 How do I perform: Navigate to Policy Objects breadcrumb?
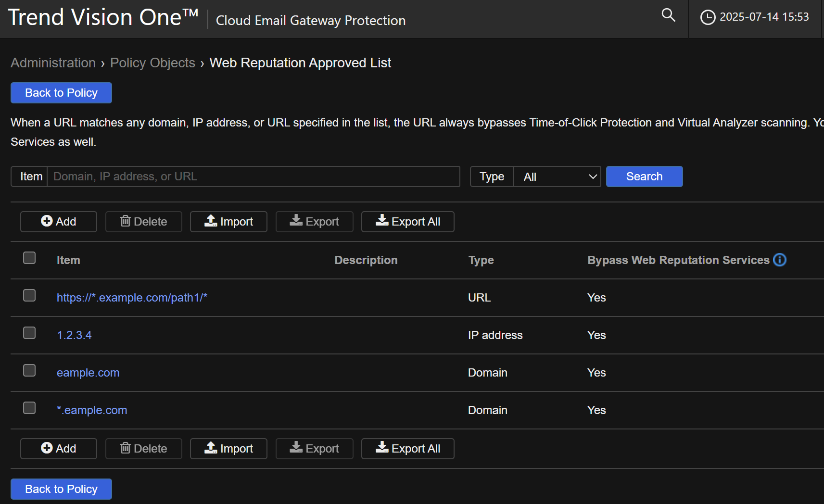point(152,63)
